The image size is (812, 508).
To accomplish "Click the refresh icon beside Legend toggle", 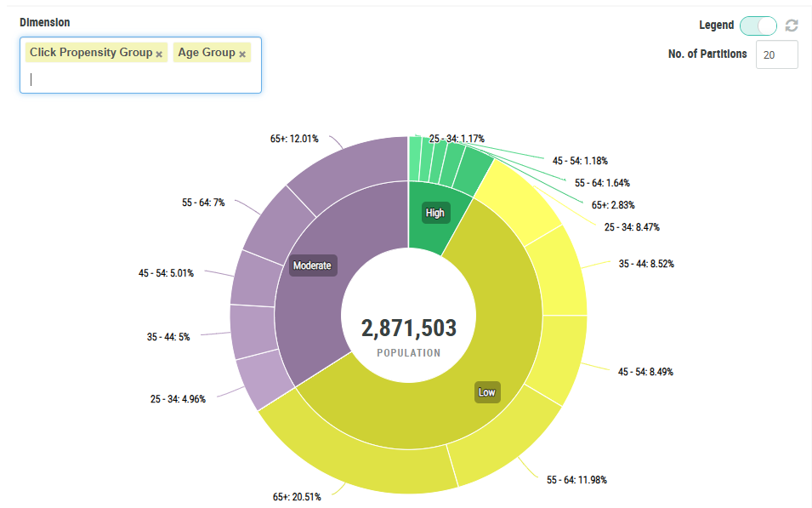I will click(792, 26).
